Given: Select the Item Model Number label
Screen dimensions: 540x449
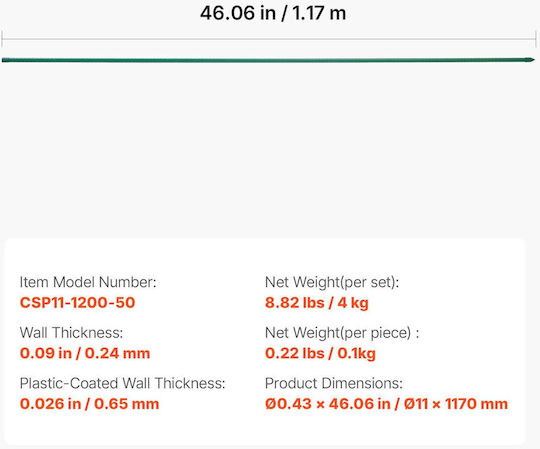Looking at the screenshot, I should point(88,282).
